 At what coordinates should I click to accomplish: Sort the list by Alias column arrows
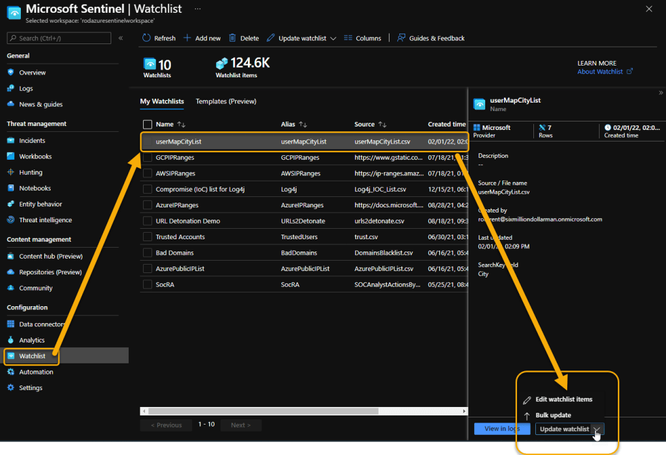303,124
